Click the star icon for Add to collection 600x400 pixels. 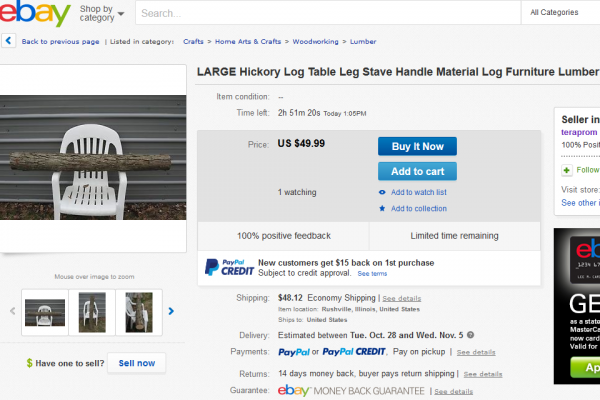tap(382, 208)
